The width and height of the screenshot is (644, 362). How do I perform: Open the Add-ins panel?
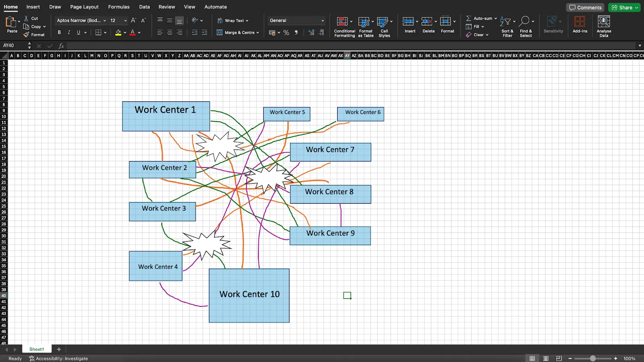[580, 25]
